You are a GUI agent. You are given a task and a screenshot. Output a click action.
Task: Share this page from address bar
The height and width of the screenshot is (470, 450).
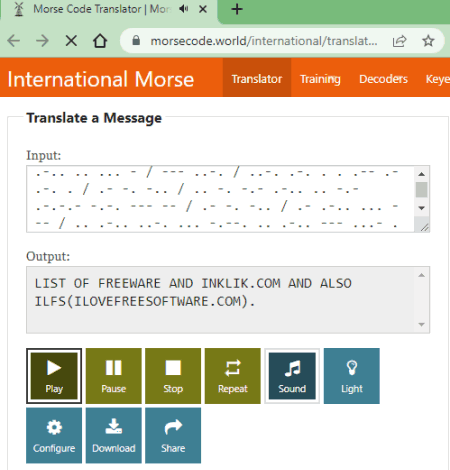pos(399,41)
